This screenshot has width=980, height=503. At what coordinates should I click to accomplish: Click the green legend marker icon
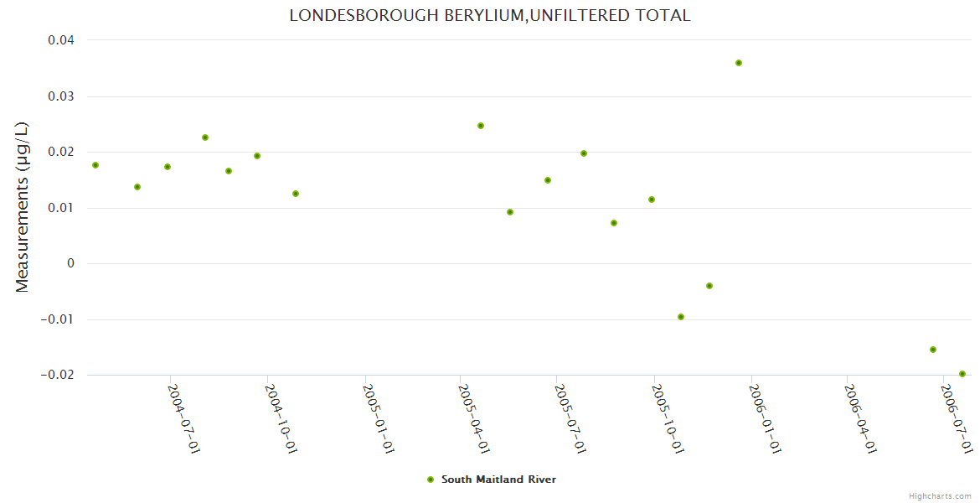(x=431, y=480)
